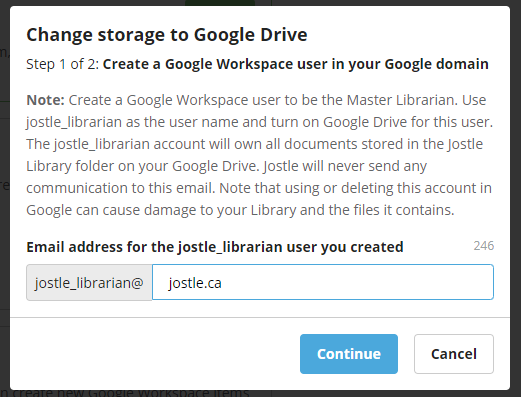Viewport: 521px width, 397px height.
Task: Click the 'Step 1 of 2' heading
Action: click(x=257, y=64)
